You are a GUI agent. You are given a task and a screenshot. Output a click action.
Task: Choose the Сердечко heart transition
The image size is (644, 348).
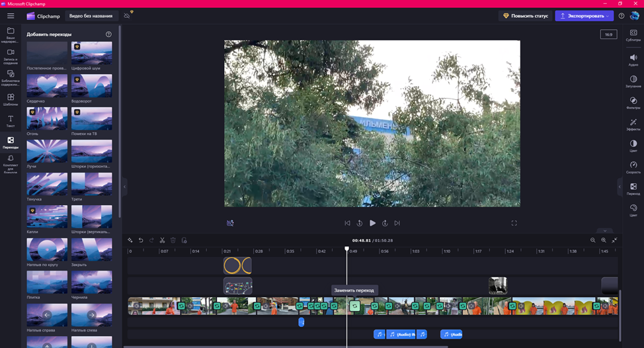click(x=47, y=86)
